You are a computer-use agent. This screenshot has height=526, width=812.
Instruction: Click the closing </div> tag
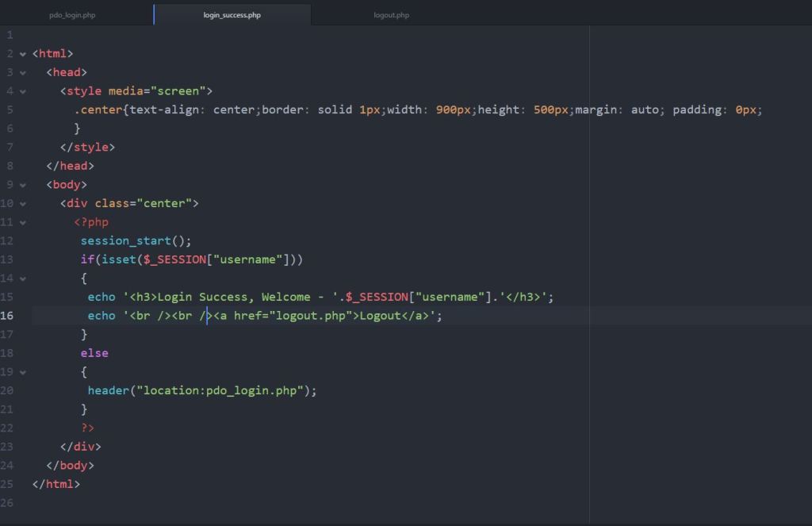[x=80, y=447]
